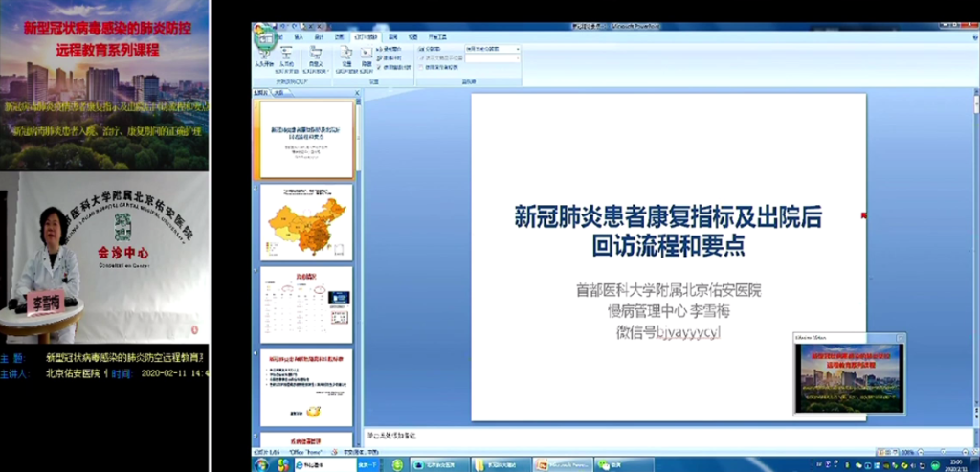Click the Office theme status bar label
This screenshot has width=980, height=472.
click(x=305, y=452)
